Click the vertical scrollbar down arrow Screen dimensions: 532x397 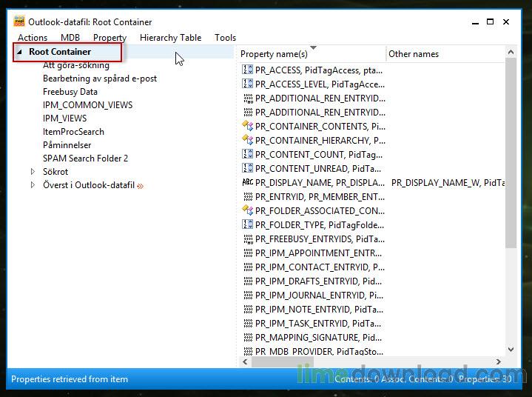[511, 350]
